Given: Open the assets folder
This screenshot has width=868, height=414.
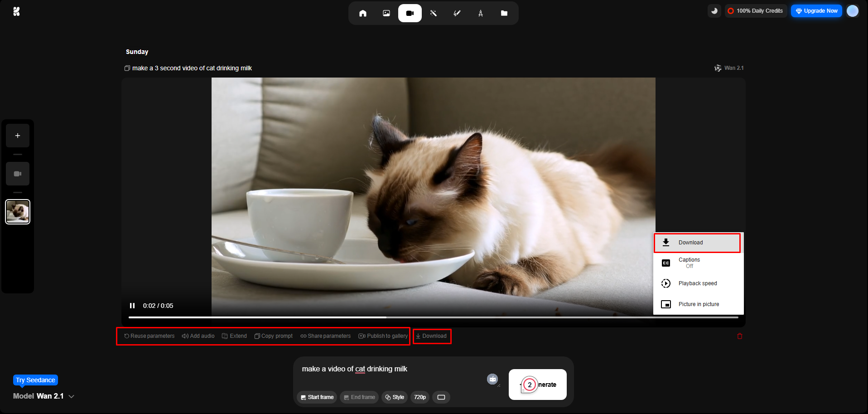Looking at the screenshot, I should 504,13.
